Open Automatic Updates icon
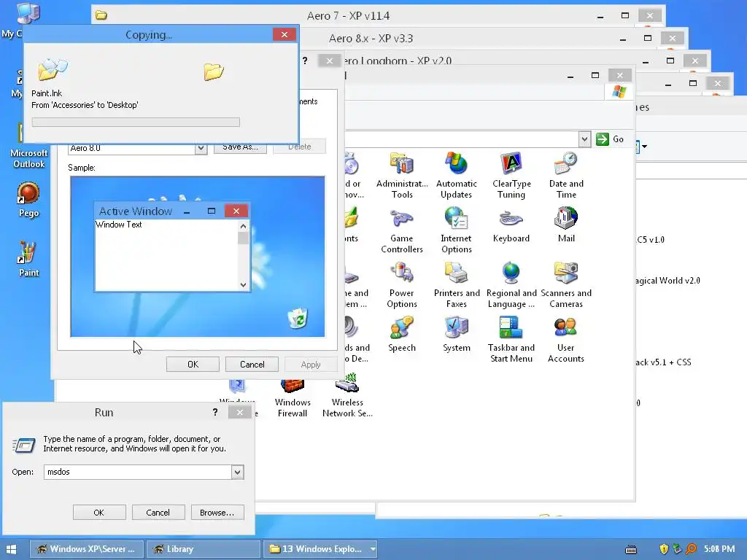Screen dimensions: 747x560 457,175
